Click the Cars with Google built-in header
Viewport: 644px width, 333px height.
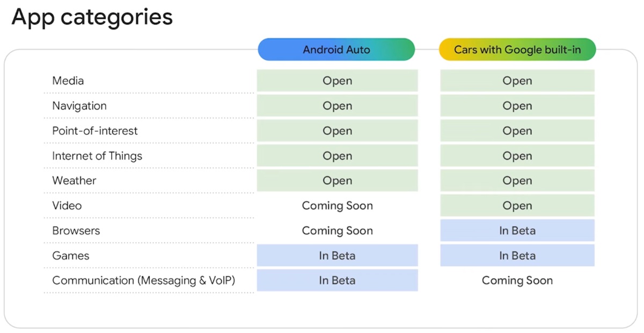coord(517,49)
